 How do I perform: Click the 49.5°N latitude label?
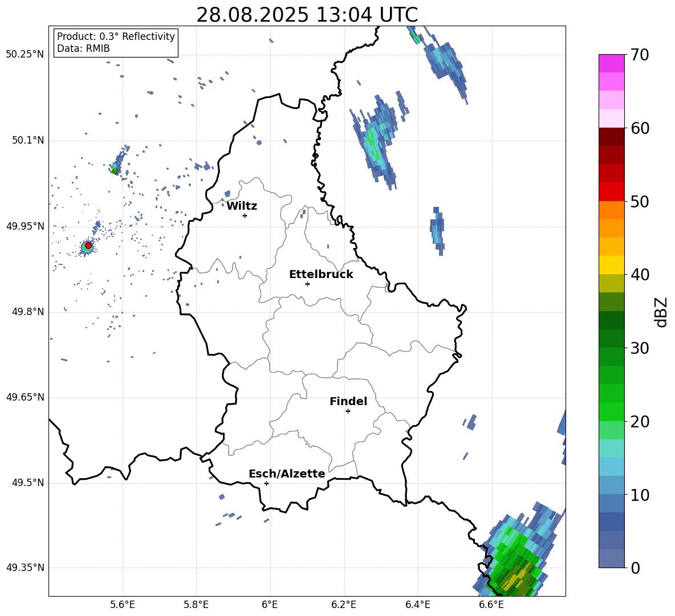click(28, 483)
